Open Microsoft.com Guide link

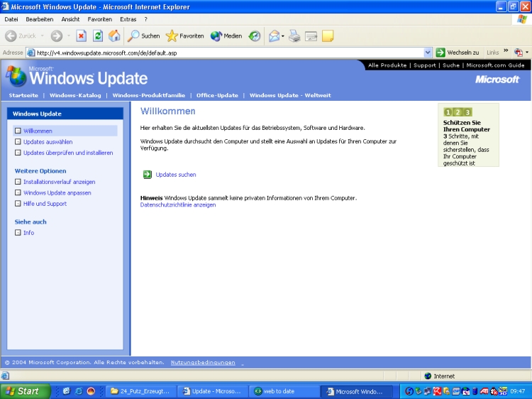(495, 65)
